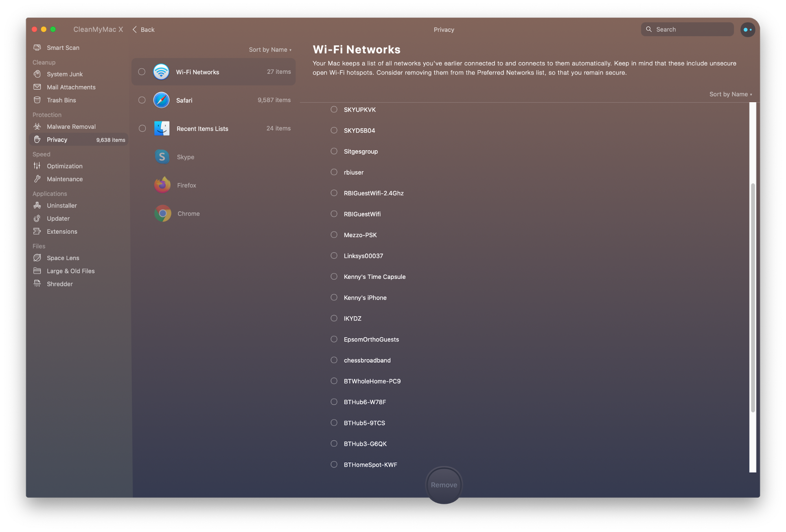Check the Kenny's iPhone network

(x=334, y=297)
